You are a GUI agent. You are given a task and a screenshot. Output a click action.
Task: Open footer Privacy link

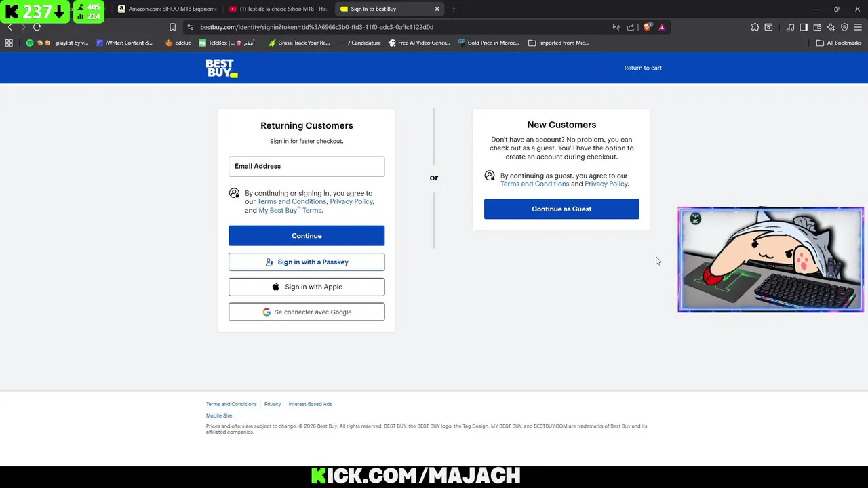(273, 404)
